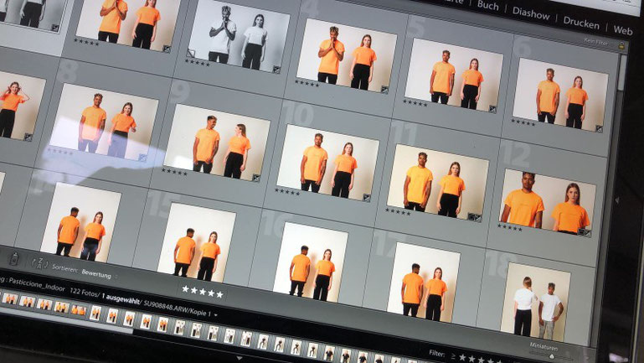Image resolution: width=644 pixels, height=363 pixels.
Task: Click the develop adjustments badge on cell 8
Action: pos(142,158)
